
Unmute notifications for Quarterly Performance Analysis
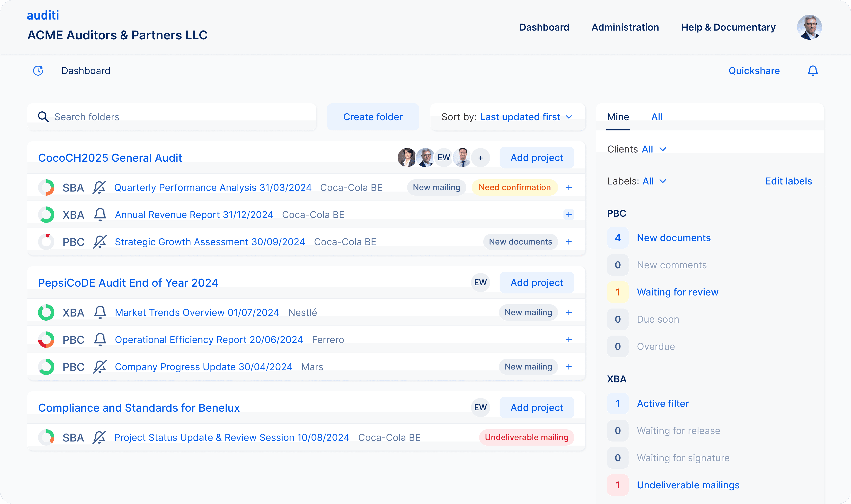(99, 187)
